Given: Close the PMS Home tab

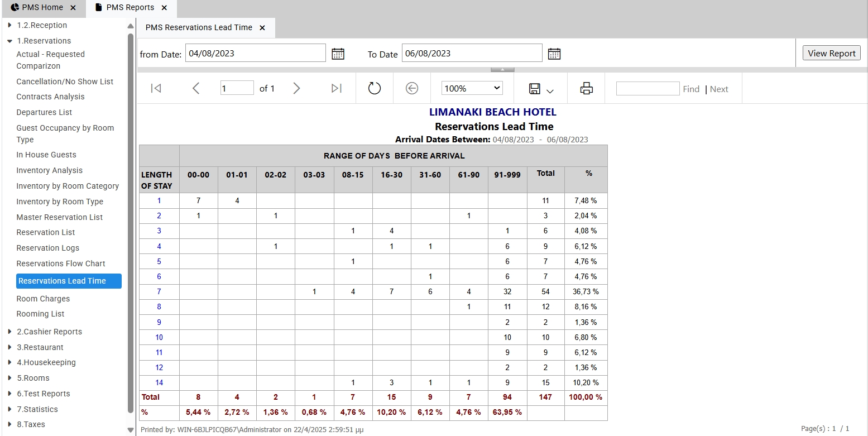Looking at the screenshot, I should pyautogui.click(x=73, y=8).
